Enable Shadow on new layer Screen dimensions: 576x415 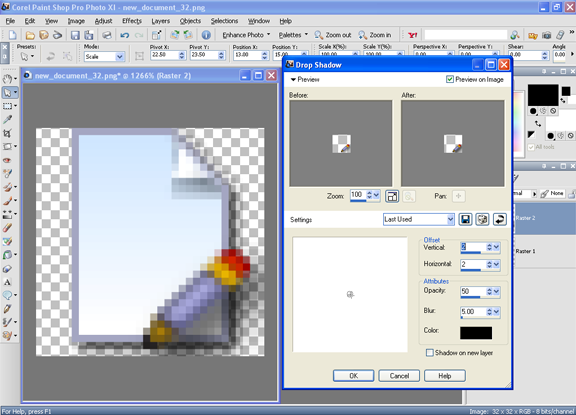429,353
